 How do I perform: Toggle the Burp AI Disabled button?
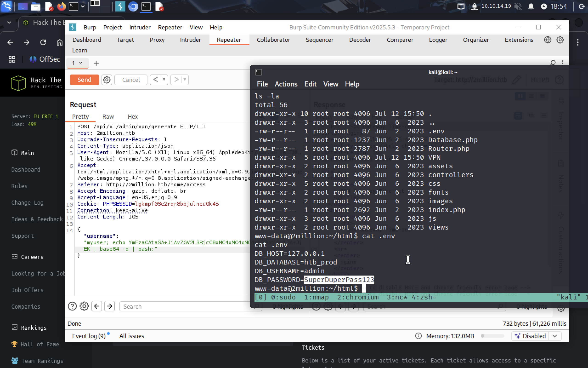click(x=530, y=336)
